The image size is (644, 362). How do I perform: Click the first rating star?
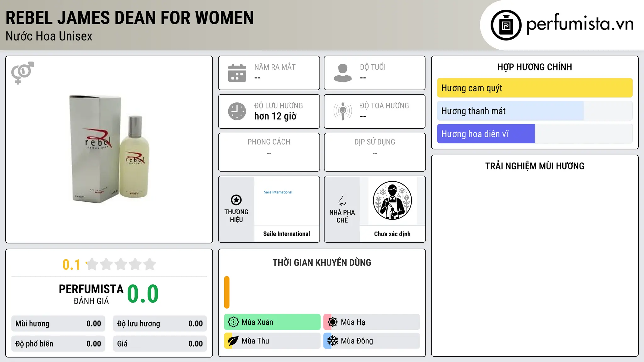point(92,264)
